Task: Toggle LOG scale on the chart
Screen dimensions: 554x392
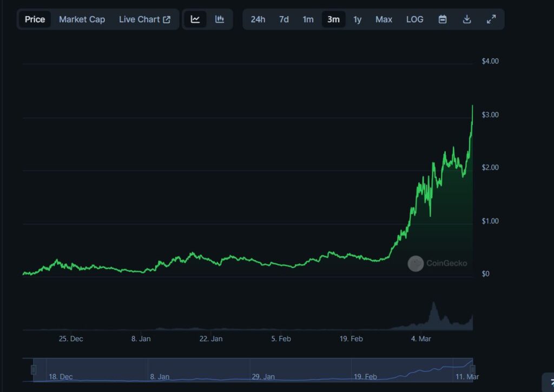Action: 415,19
